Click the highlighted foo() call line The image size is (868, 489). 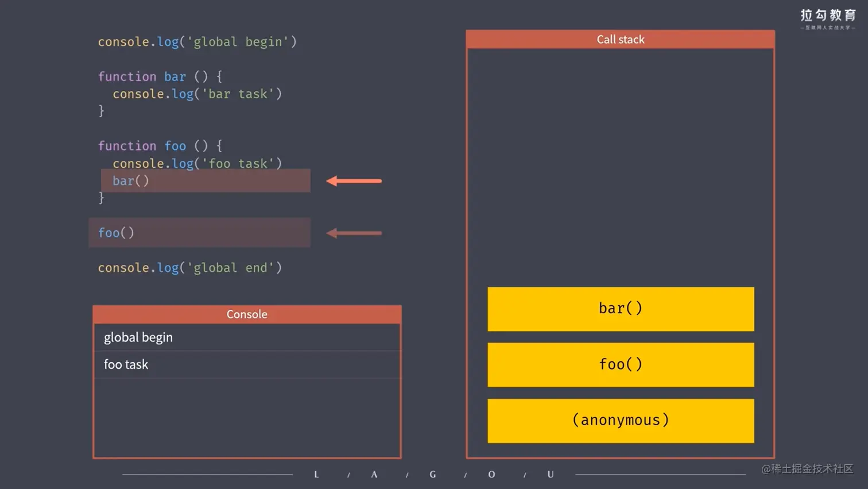click(x=199, y=233)
